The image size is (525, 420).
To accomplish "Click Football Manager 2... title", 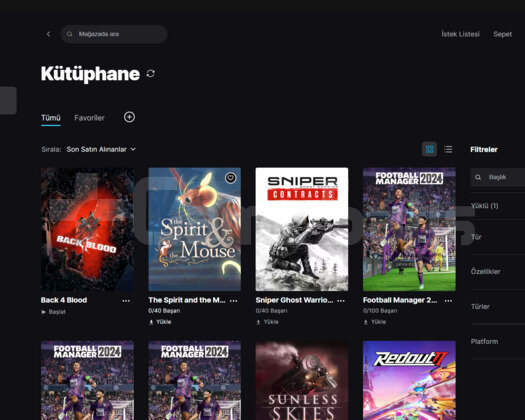I will tap(400, 300).
